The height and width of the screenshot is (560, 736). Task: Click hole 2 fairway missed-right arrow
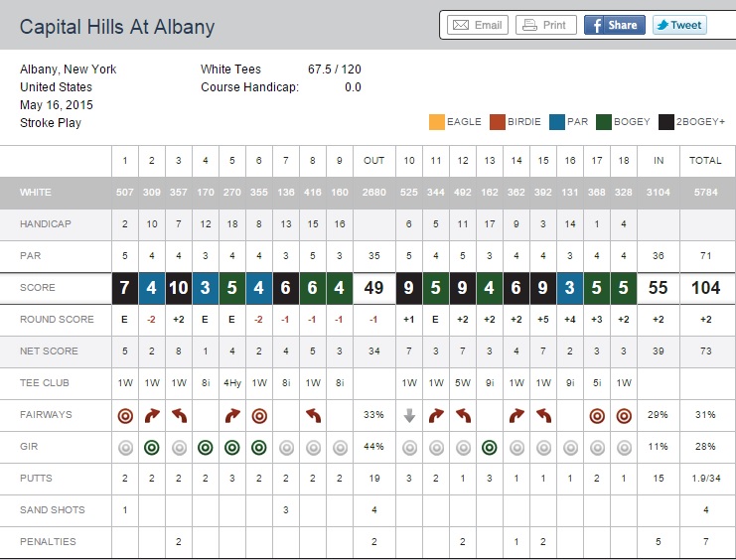coord(152,416)
